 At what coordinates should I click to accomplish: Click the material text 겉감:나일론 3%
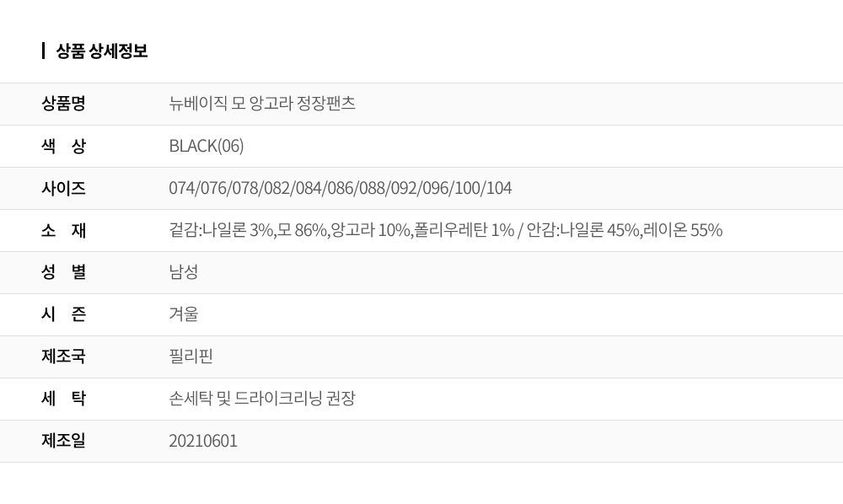pos(222,230)
